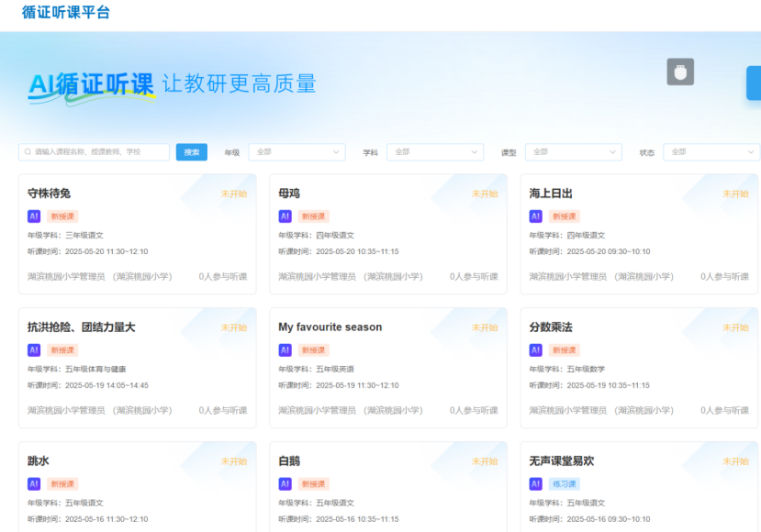Click the search magnifier icon in input

point(28,151)
